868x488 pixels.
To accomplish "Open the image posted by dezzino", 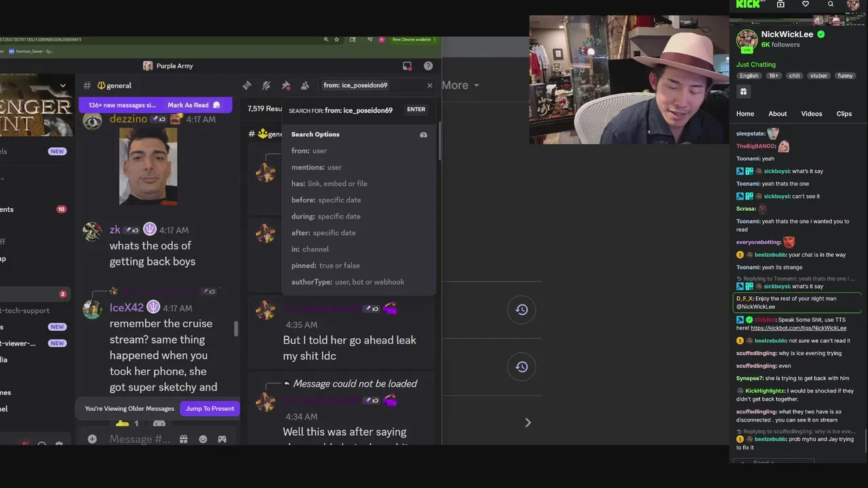I will 148,166.
